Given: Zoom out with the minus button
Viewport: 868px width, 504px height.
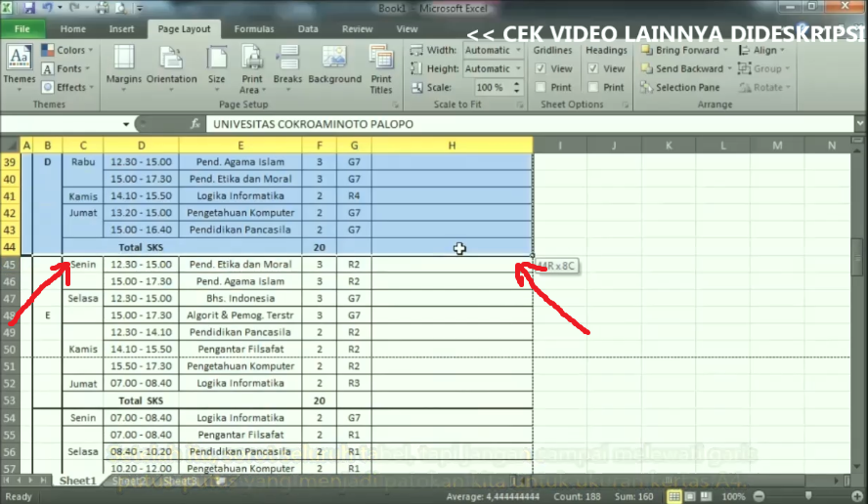Looking at the screenshot, I should tap(759, 496).
